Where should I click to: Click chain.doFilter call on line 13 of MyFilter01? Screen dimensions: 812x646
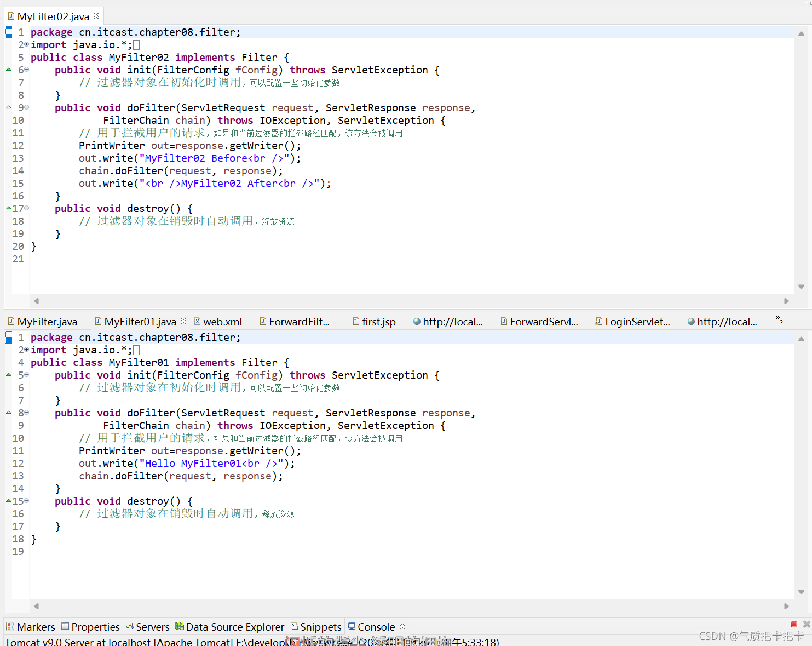click(x=181, y=476)
